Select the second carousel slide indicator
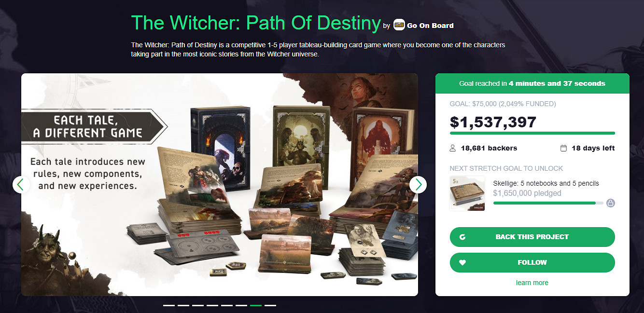This screenshot has width=644, height=313. pyautogui.click(x=183, y=305)
